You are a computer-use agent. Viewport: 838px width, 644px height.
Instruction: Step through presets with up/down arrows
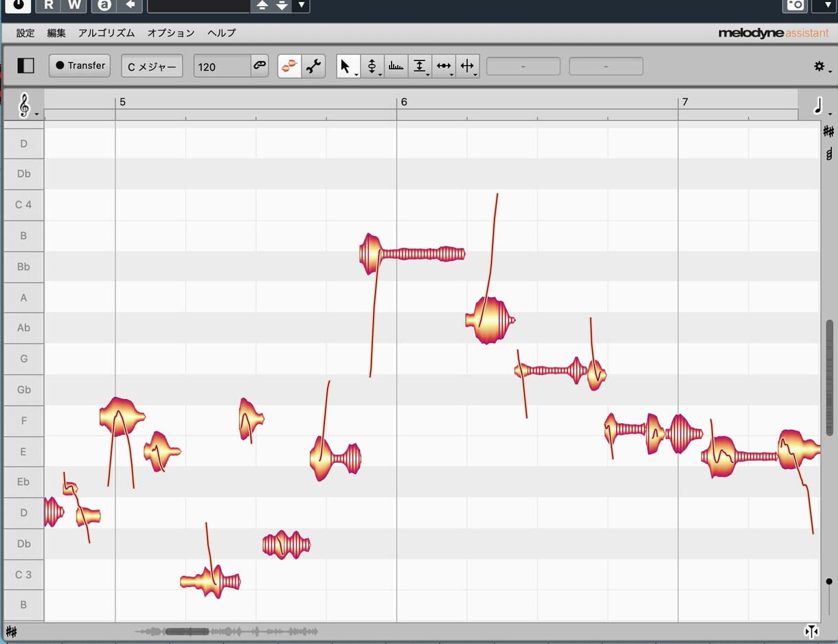tap(272, 5)
